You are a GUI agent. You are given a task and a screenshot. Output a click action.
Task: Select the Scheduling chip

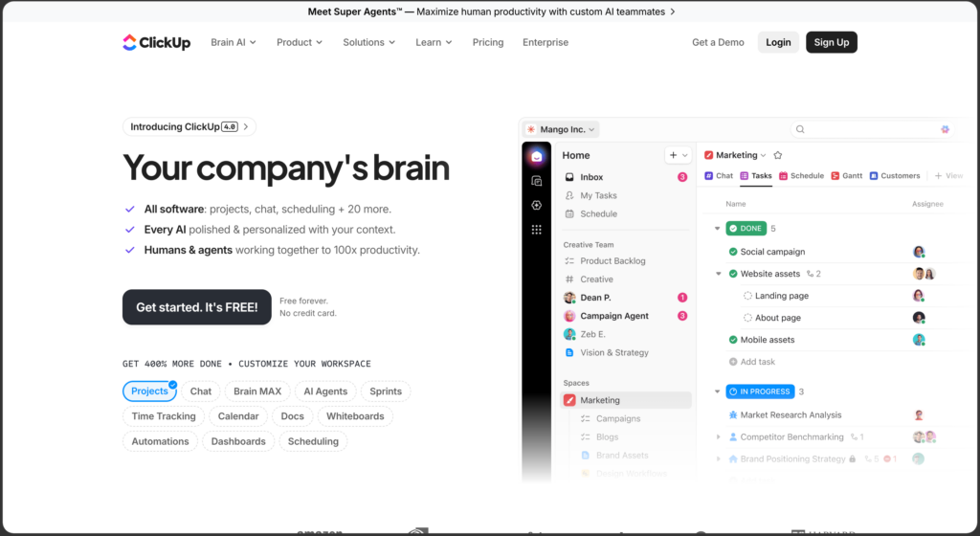coord(313,441)
